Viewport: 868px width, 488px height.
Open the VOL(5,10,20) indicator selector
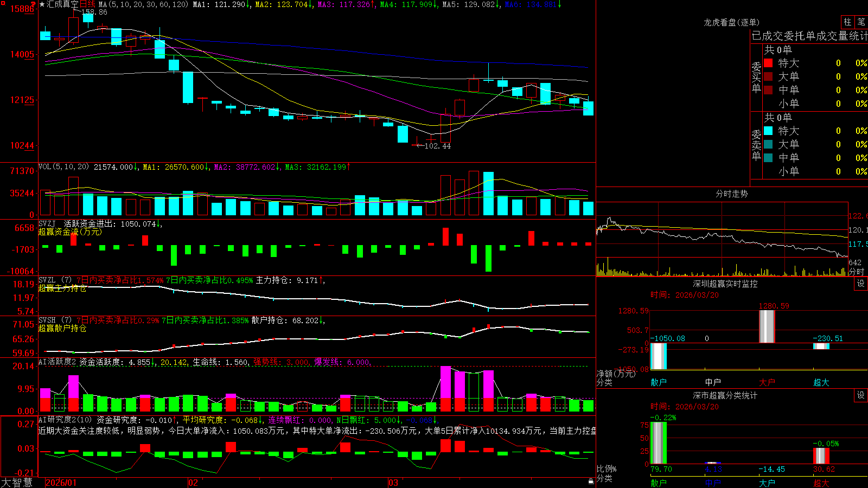point(63,167)
